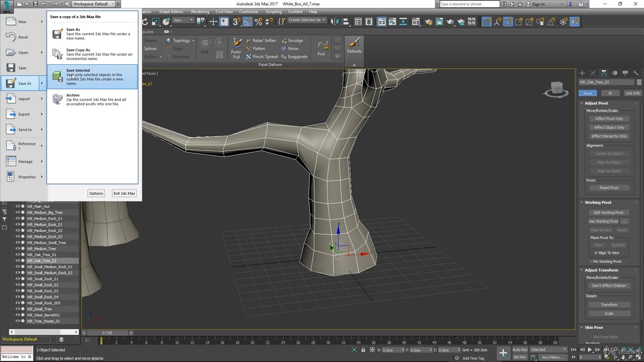Screen dimensions: 644x362
Task: Open the Utilities wrench tab in command panel
Action: (635, 73)
